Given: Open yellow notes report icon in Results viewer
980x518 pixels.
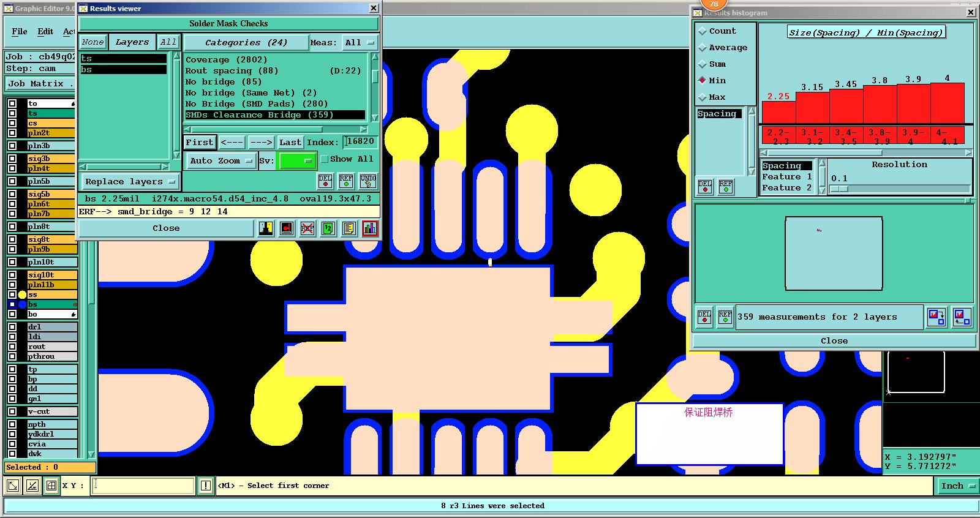Looking at the screenshot, I should (349, 228).
